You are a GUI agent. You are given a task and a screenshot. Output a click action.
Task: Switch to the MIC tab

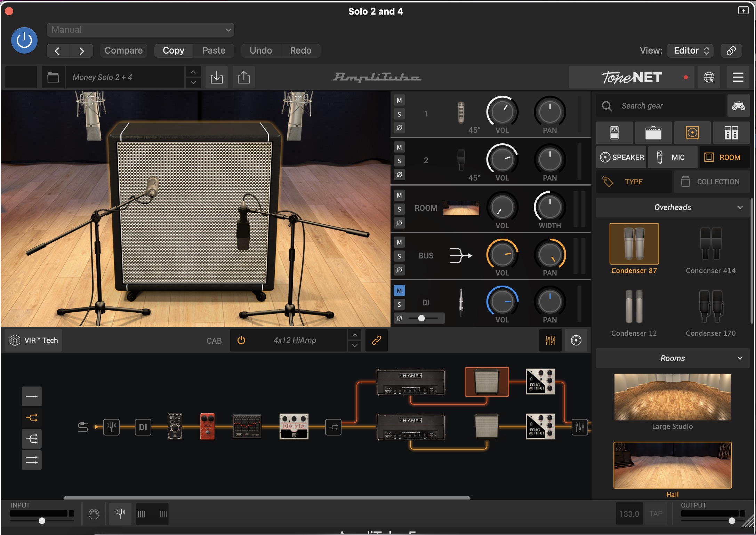tap(673, 158)
